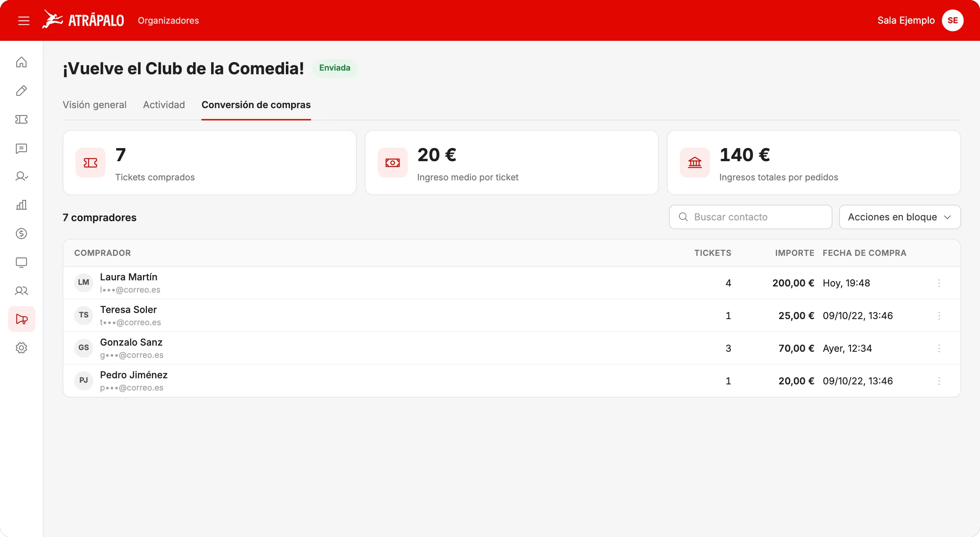The width and height of the screenshot is (980, 537).
Task: Click the IMPORTE column header
Action: [x=795, y=253]
